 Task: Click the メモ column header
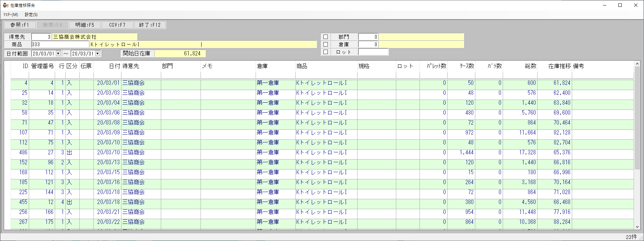coord(228,66)
